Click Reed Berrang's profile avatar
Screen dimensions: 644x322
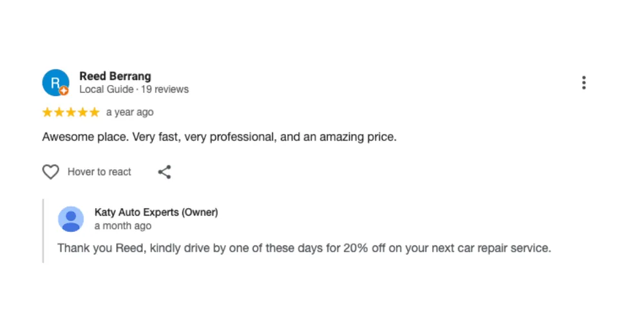tap(55, 82)
